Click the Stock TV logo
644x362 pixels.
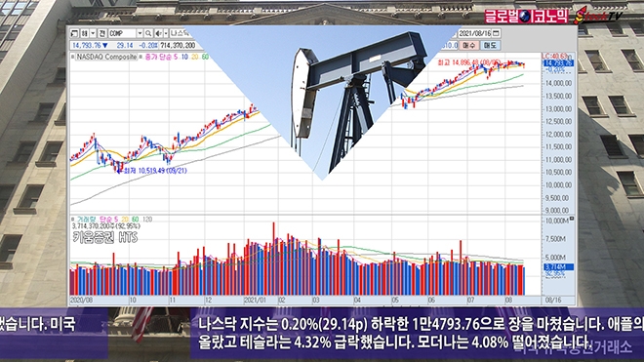point(598,16)
